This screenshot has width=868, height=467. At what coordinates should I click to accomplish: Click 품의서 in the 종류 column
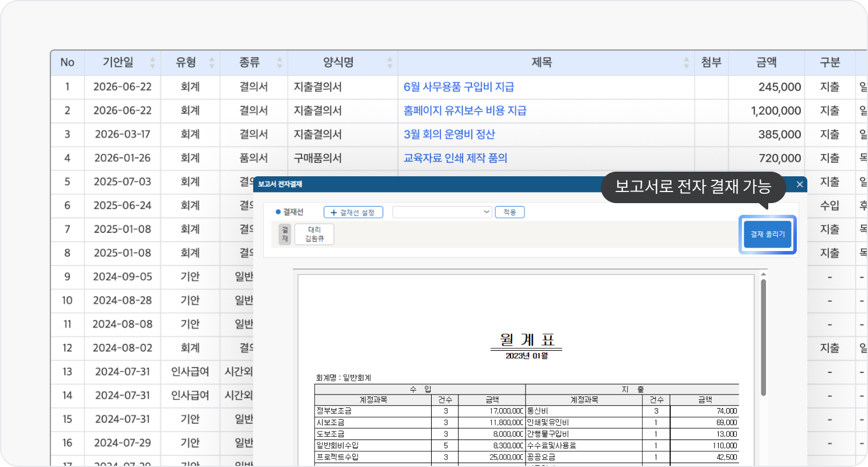click(x=254, y=158)
